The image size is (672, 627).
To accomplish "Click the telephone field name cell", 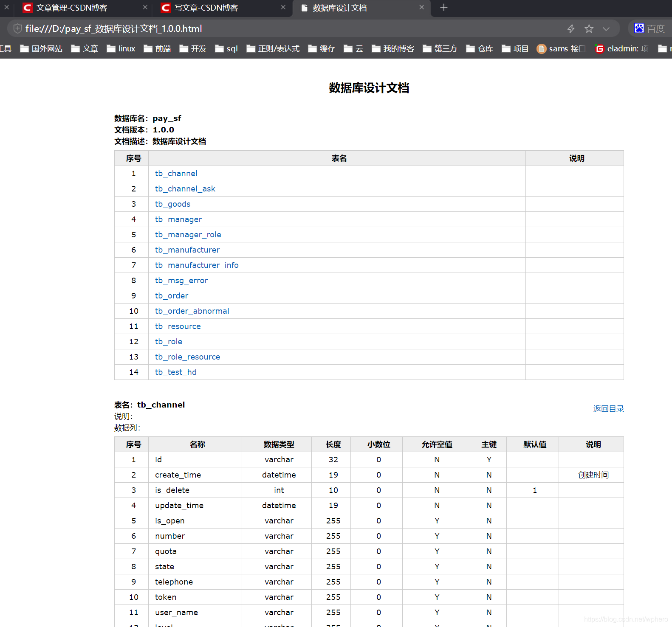I will [x=195, y=582].
